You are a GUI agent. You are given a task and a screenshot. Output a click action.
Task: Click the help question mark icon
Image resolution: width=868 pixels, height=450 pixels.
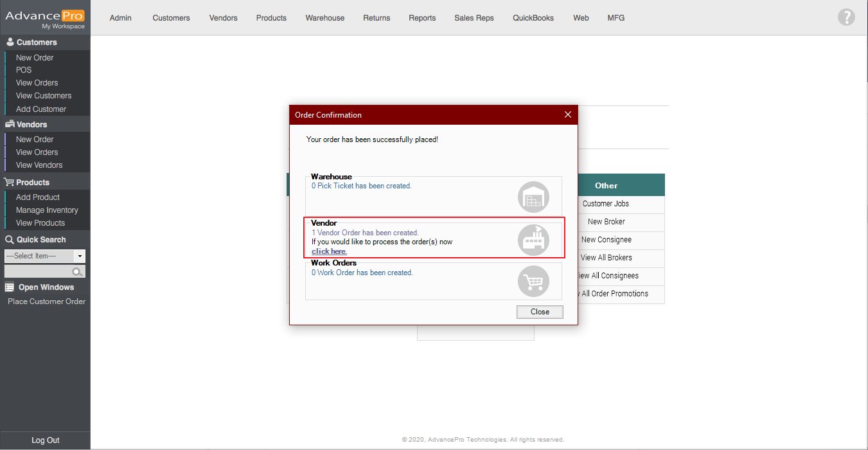pyautogui.click(x=846, y=17)
